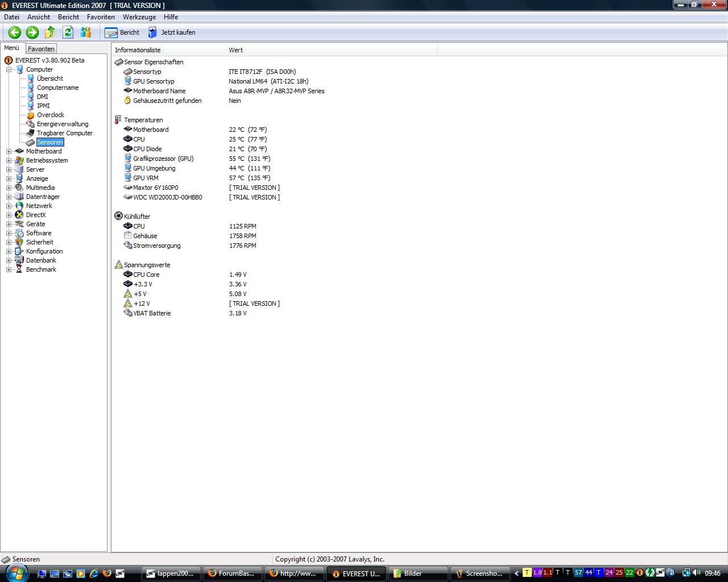The height and width of the screenshot is (582, 728).
Task: Click the Spannungswerte warning icon
Action: click(x=118, y=264)
